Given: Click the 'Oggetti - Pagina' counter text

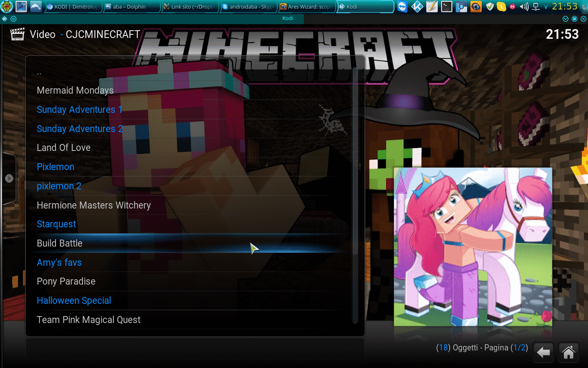Looking at the screenshot, I should [482, 348].
